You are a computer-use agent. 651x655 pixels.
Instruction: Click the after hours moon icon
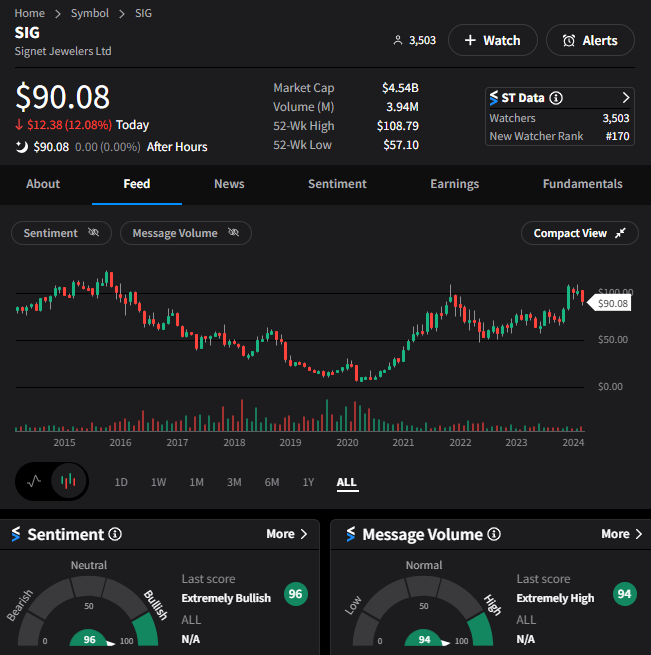click(21, 147)
